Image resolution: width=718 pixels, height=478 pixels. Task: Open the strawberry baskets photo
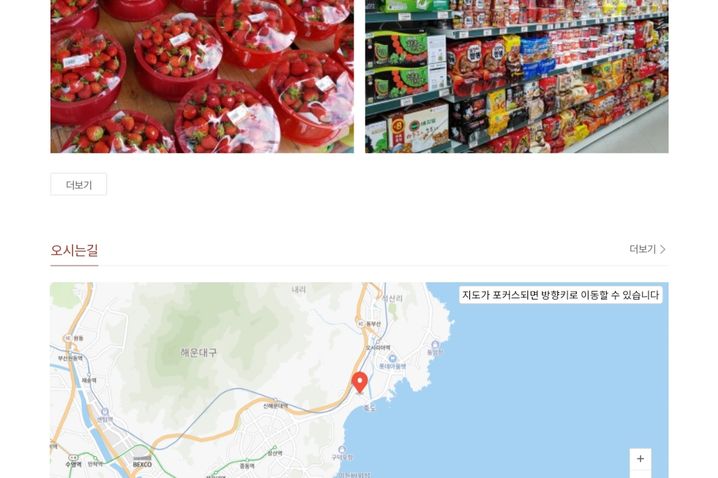point(202,76)
